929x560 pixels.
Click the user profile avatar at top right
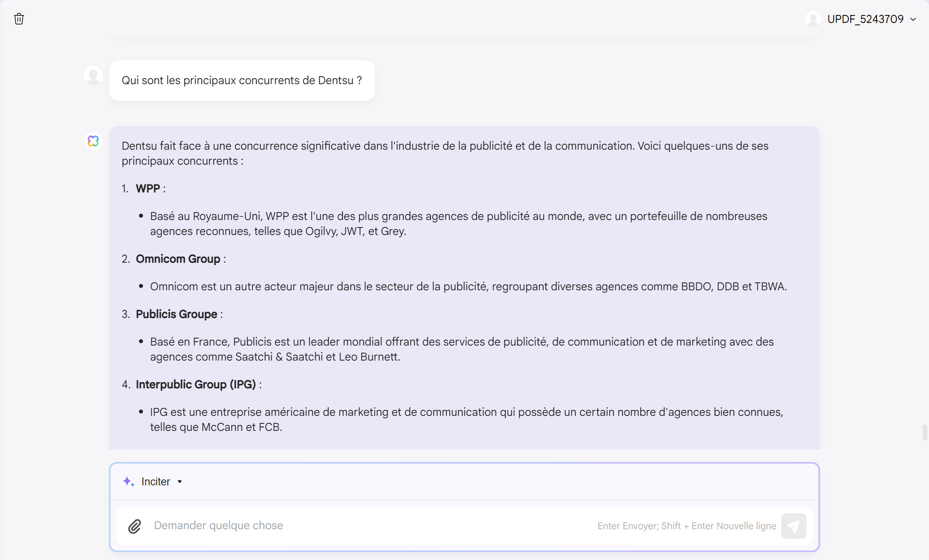pos(813,19)
